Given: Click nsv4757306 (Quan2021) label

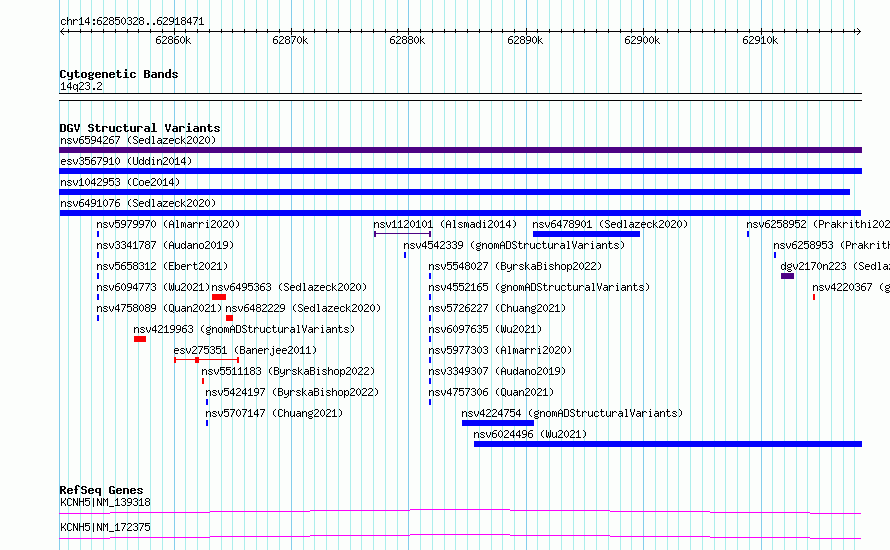Looking at the screenshot, I should 491,392.
